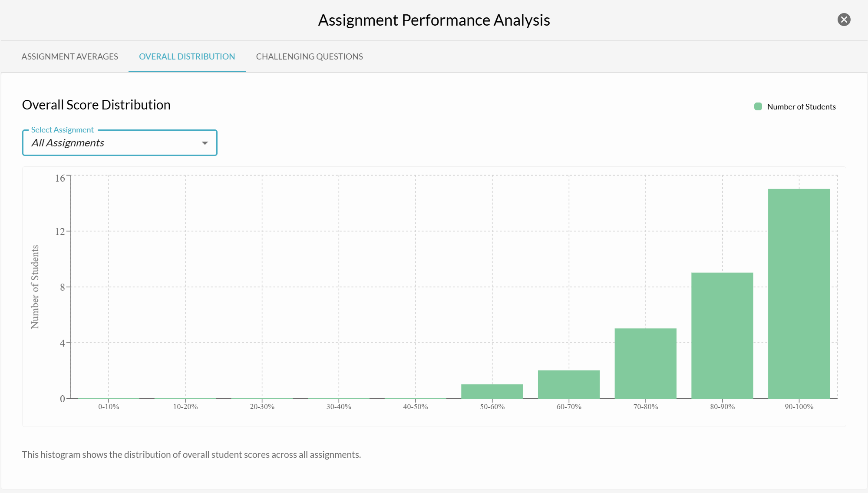This screenshot has height=493, width=868.
Task: Click the vertical Number of Students axis title
Action: pyautogui.click(x=35, y=287)
